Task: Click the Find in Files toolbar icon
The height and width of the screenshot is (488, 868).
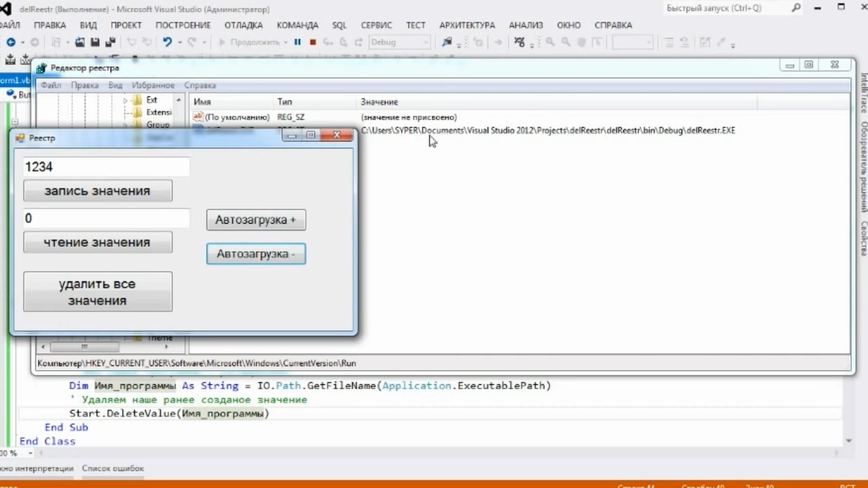Action: 447,42
